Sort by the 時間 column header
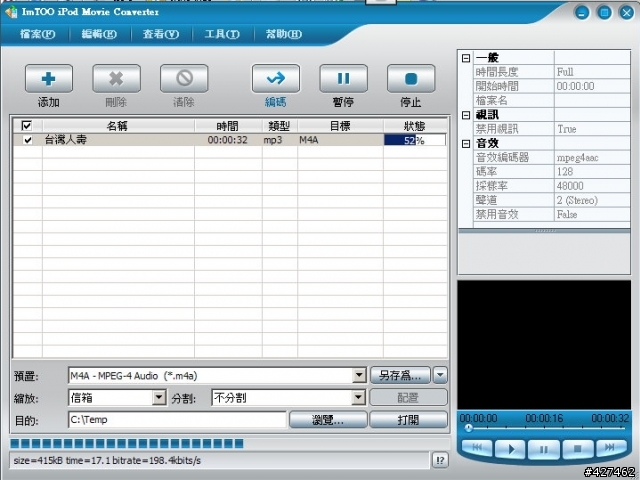This screenshot has width=640, height=480. (228, 126)
